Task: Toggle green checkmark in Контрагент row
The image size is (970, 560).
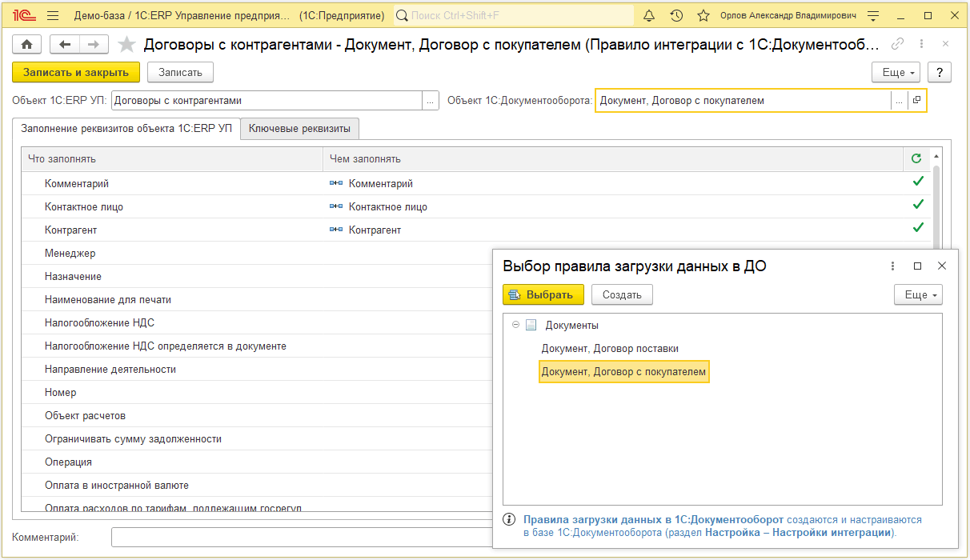Action: tap(918, 229)
